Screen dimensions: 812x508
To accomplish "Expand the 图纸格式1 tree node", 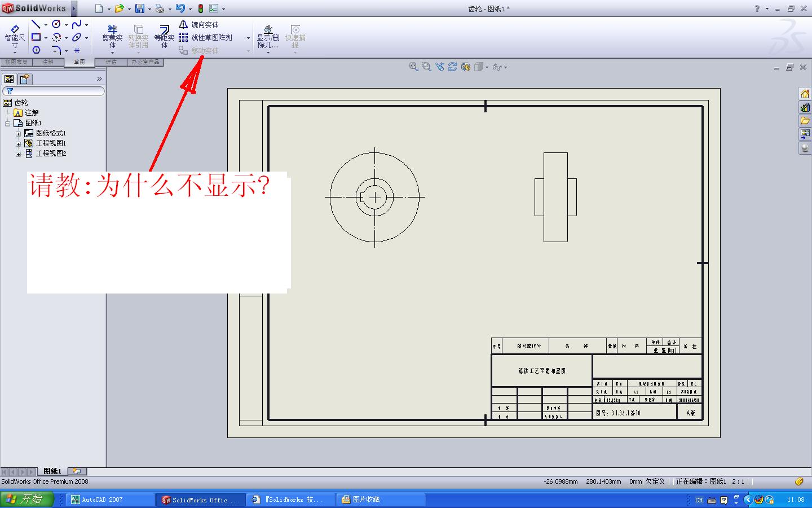I will [x=18, y=134].
